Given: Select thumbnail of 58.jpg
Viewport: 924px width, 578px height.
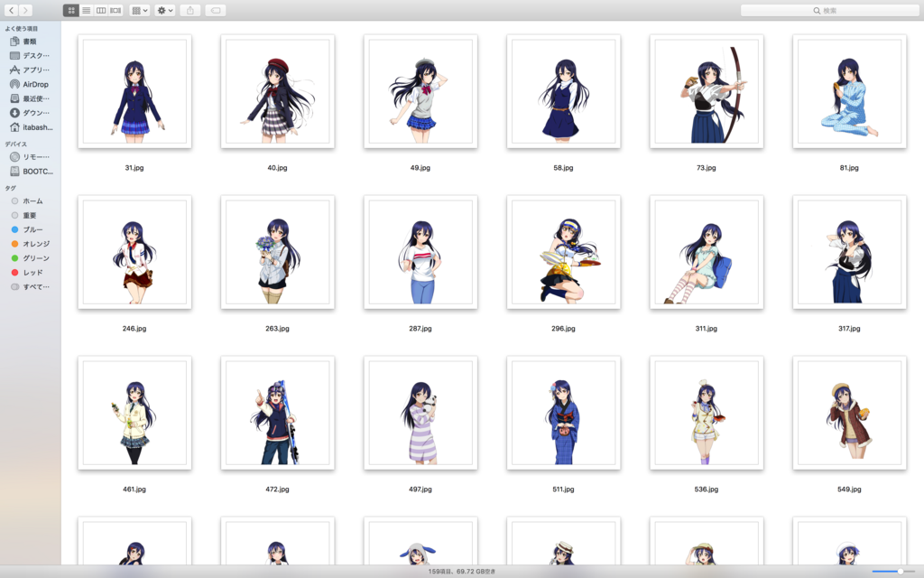Looking at the screenshot, I should pos(563,91).
